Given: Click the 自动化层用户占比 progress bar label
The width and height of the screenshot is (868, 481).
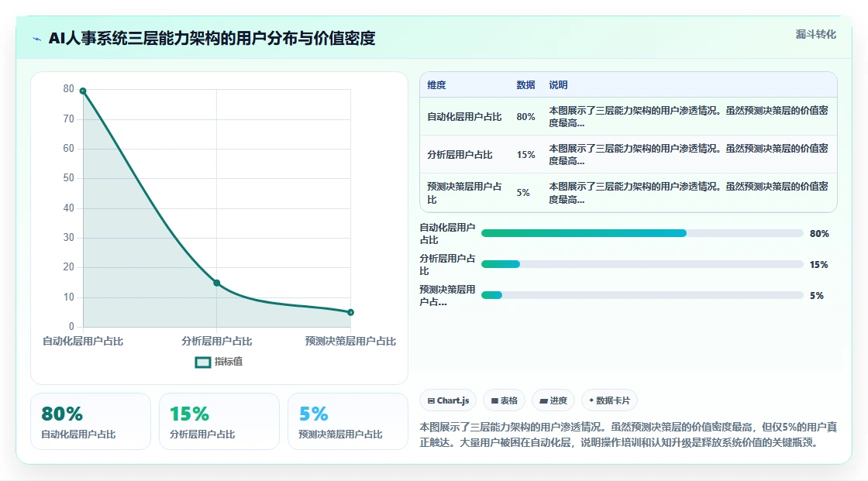Looking at the screenshot, I should [x=447, y=234].
